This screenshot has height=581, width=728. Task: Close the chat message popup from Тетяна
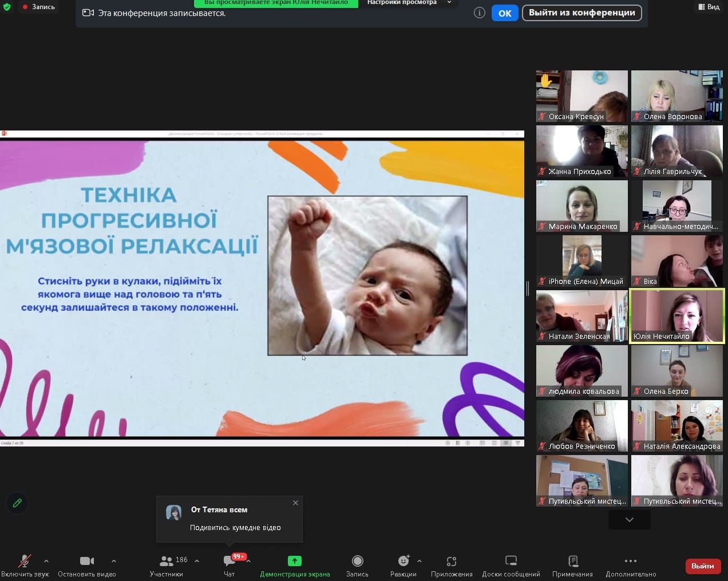295,503
